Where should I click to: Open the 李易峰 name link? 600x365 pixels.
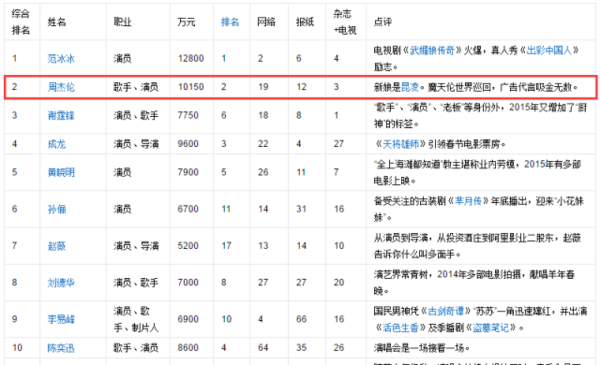tap(61, 319)
